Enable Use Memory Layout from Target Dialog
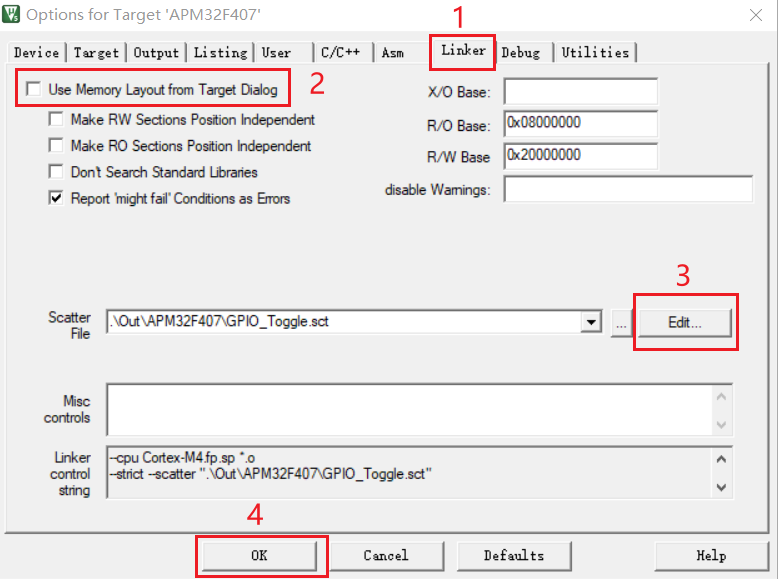 [x=34, y=90]
